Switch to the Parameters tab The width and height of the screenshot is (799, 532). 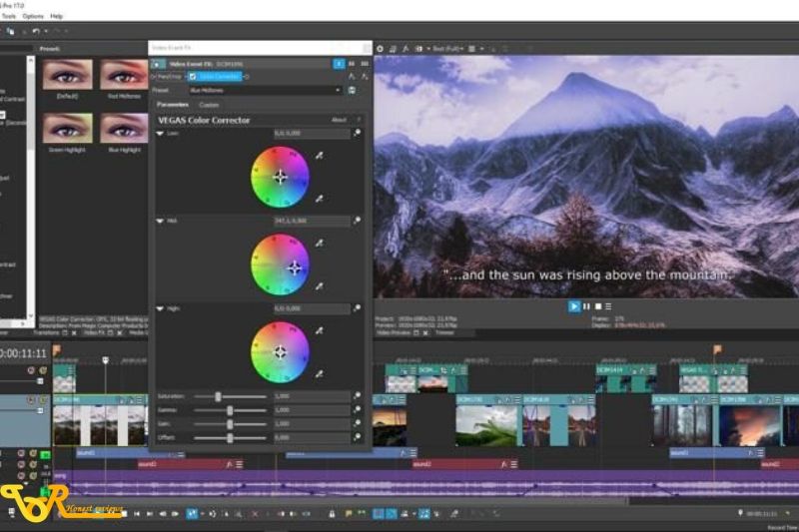[173, 105]
